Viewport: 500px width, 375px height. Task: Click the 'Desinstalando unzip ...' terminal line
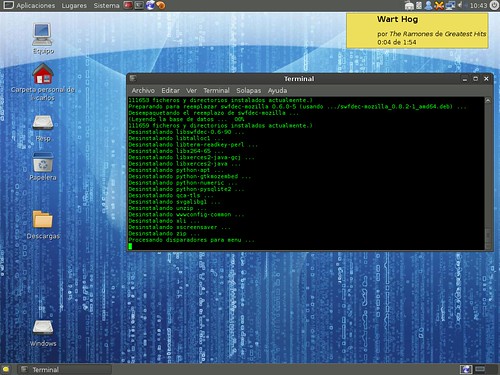167,208
